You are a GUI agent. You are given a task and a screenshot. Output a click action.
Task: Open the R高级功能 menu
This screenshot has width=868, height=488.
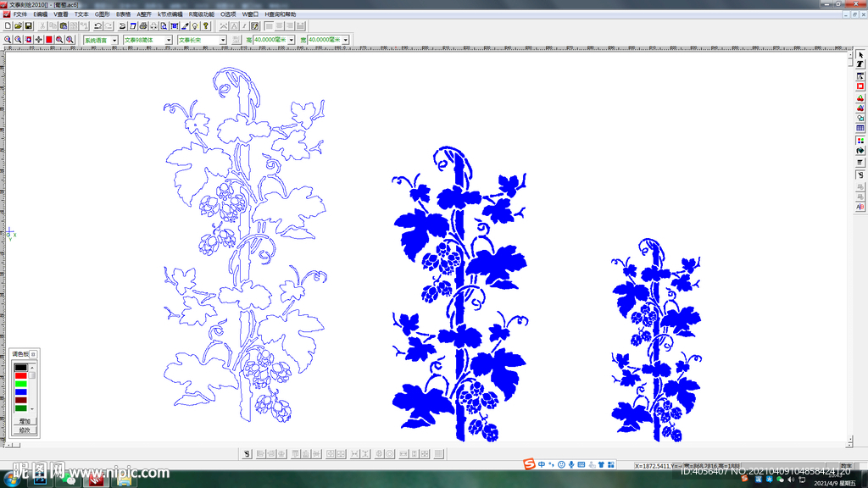coord(202,14)
